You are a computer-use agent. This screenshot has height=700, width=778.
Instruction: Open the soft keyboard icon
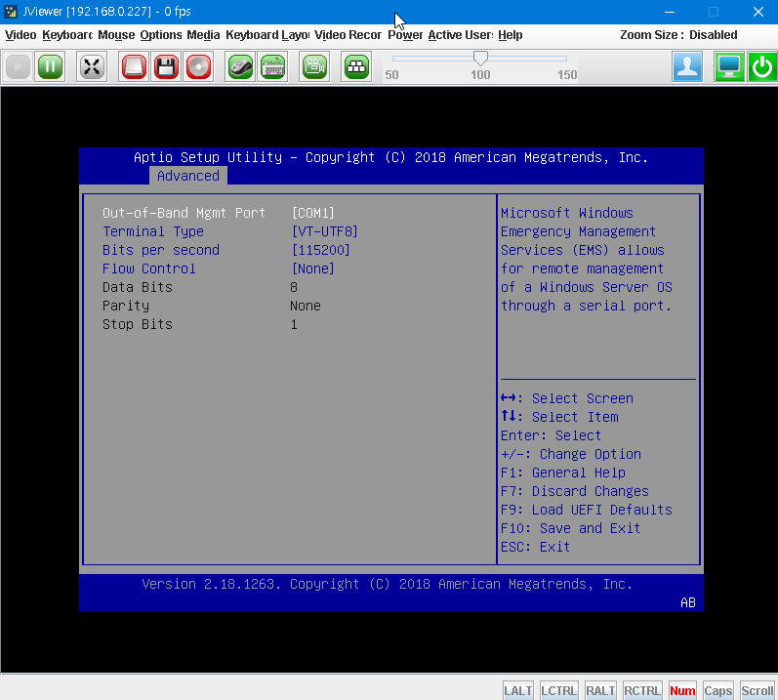(273, 66)
